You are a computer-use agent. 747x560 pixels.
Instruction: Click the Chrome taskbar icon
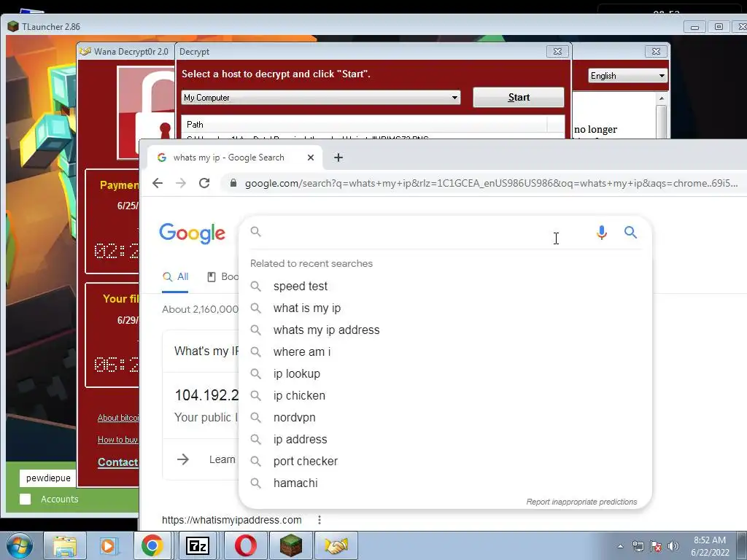click(x=152, y=545)
